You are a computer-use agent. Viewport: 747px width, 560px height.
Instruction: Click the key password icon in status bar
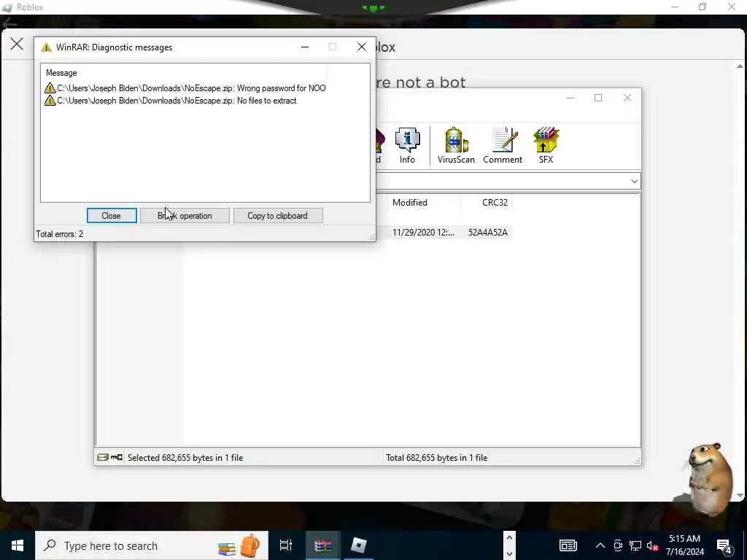coord(117,458)
